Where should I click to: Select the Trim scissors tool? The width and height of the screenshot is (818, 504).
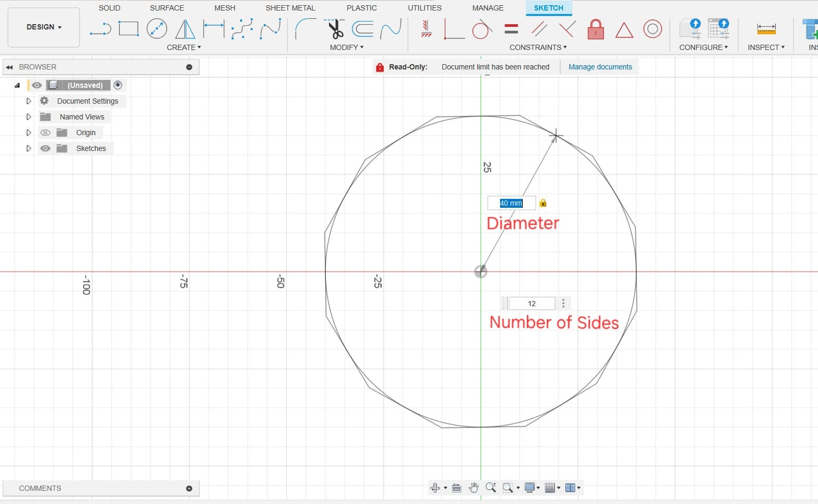335,29
